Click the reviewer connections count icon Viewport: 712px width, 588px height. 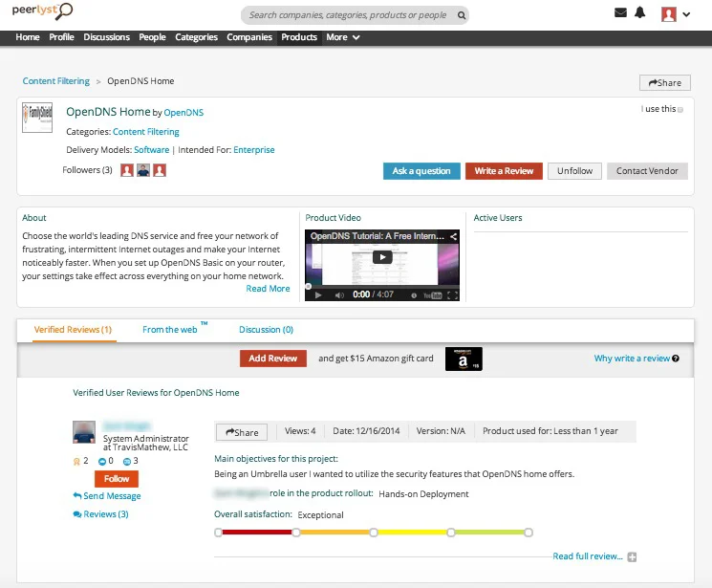127,462
